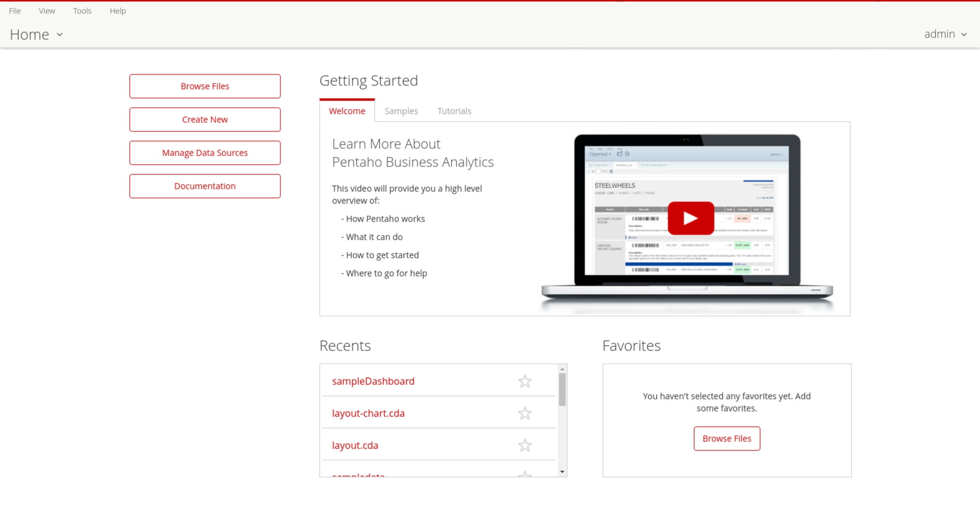
Task: Star the layout-chart.cda recent item
Action: 524,413
